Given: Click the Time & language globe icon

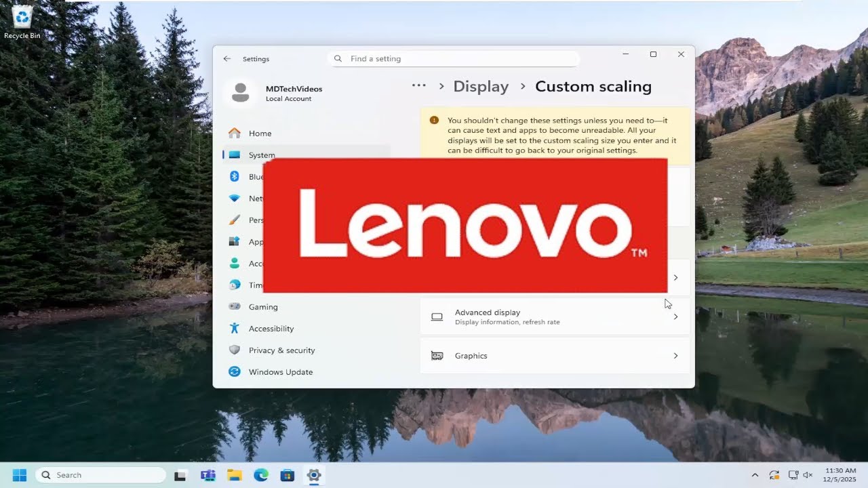Looking at the screenshot, I should coord(235,285).
